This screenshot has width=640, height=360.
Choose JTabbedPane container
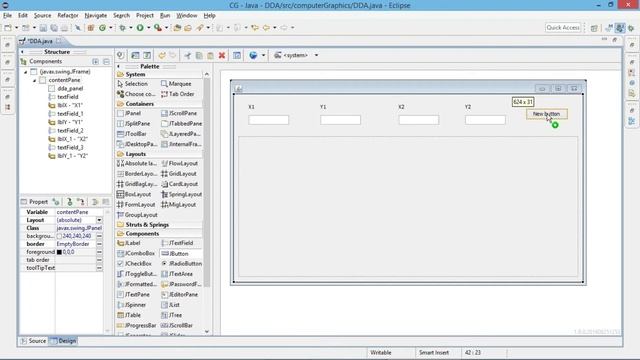pyautogui.click(x=181, y=123)
